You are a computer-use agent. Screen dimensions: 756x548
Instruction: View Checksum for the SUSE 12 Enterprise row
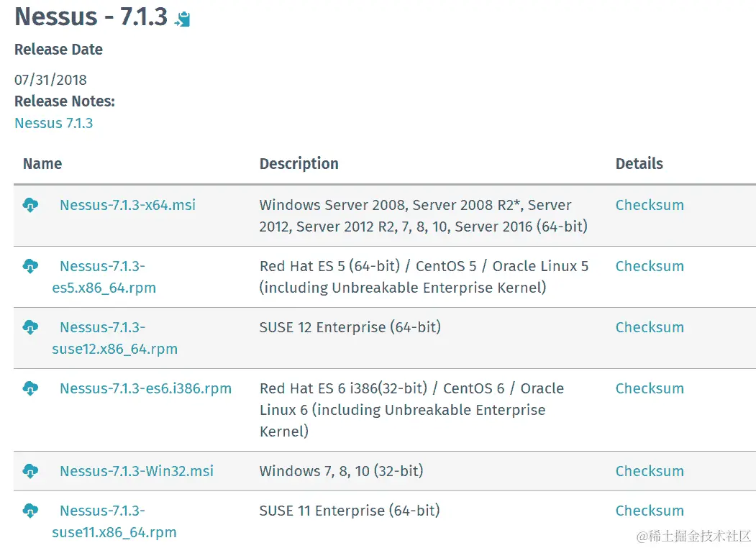650,328
